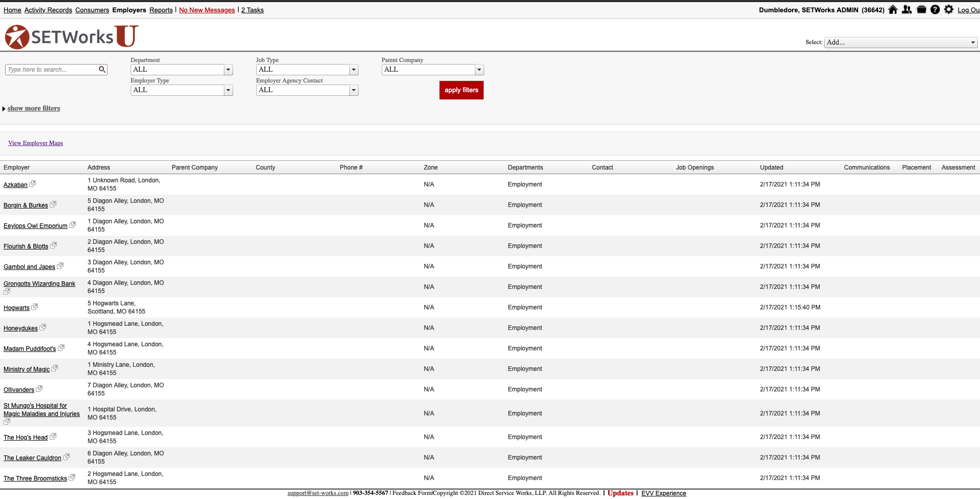Open the Feedback Form footer link
Screen dimensions: 980x499
pos(412,493)
